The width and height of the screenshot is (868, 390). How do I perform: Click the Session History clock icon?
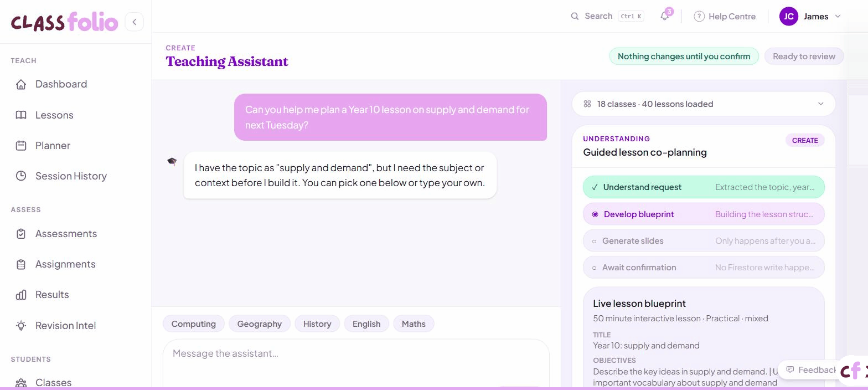[21, 176]
